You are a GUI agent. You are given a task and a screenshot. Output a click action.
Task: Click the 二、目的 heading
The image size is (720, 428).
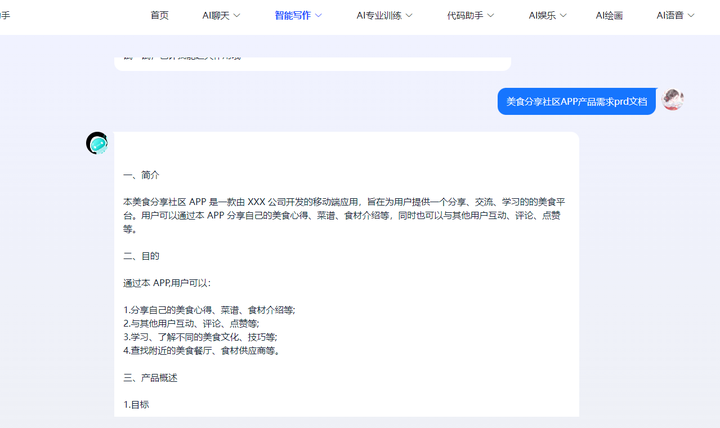pos(141,256)
